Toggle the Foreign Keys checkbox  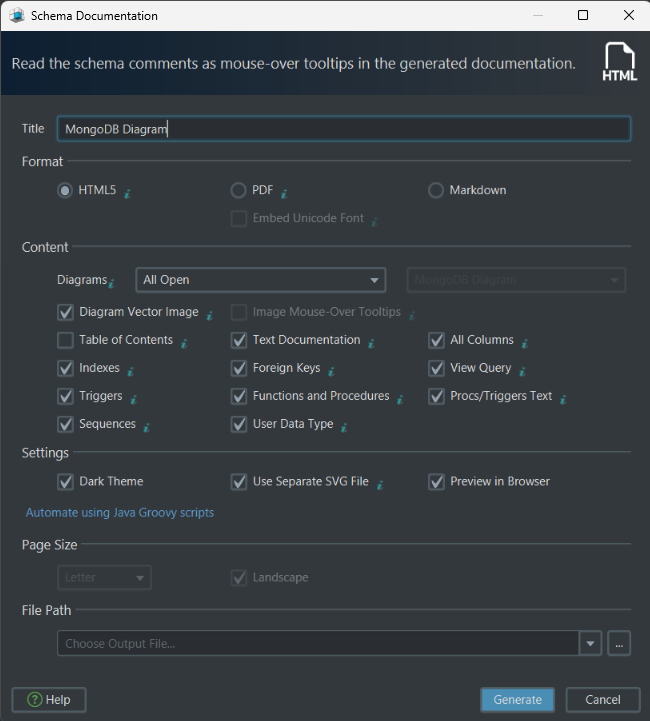click(239, 368)
